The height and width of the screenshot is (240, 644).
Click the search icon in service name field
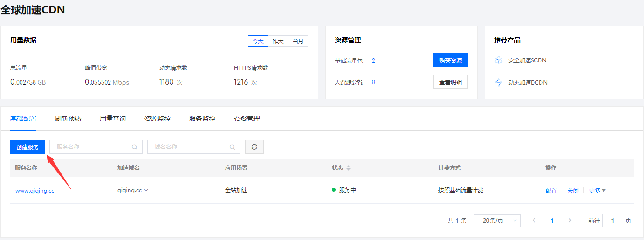point(134,147)
